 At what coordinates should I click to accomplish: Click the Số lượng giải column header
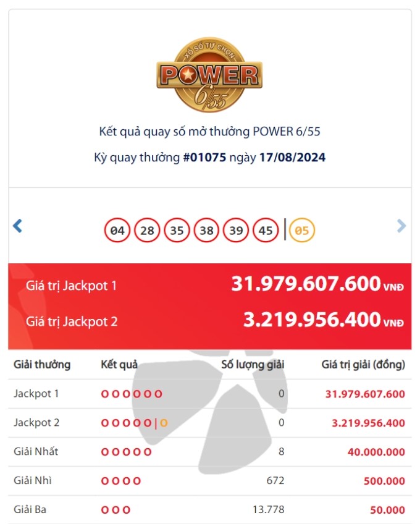click(253, 365)
